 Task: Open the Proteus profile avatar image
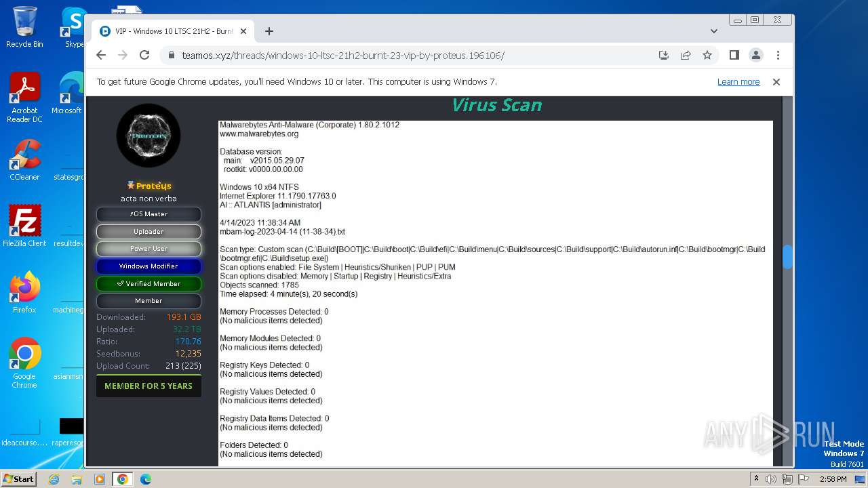pos(149,136)
